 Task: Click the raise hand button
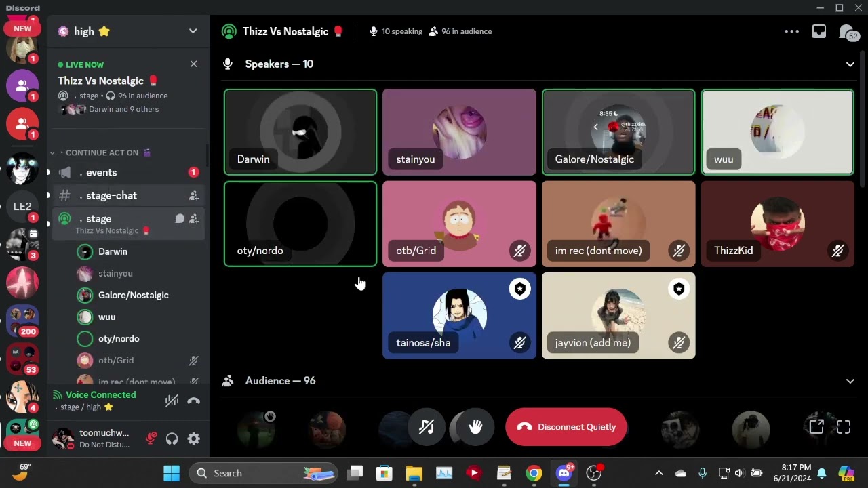pyautogui.click(x=475, y=427)
